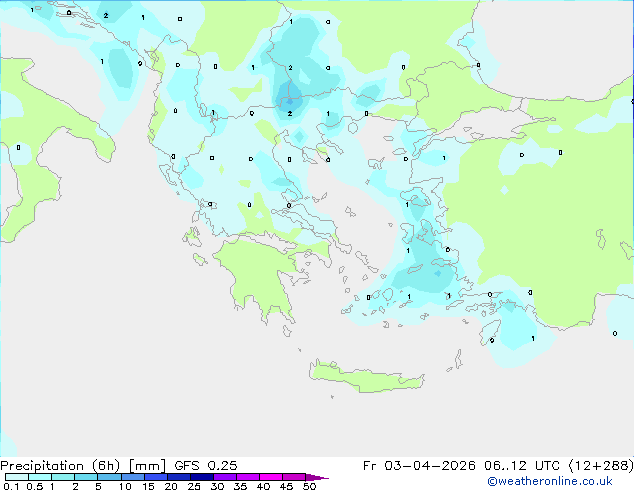Click the "25" legend scale label
Viewport: 634px width, 490px height.
194,486
